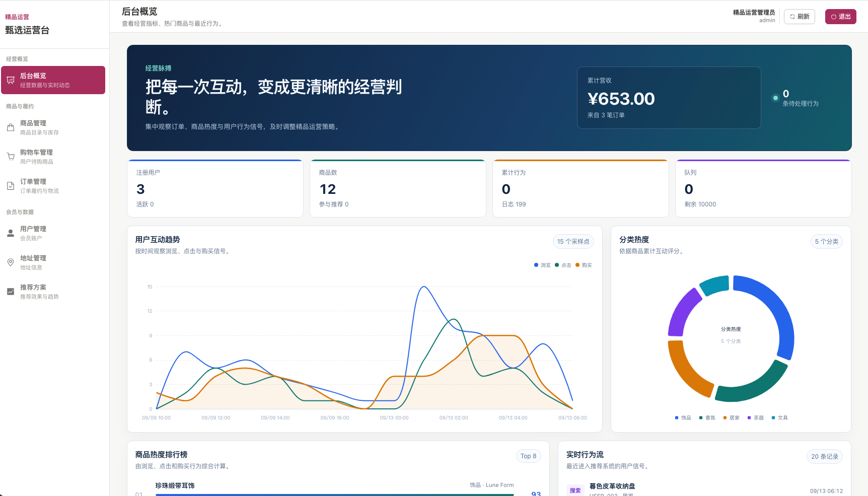The image size is (868, 496).
Task: Toggle 居家 category in donut legend
Action: click(x=731, y=417)
